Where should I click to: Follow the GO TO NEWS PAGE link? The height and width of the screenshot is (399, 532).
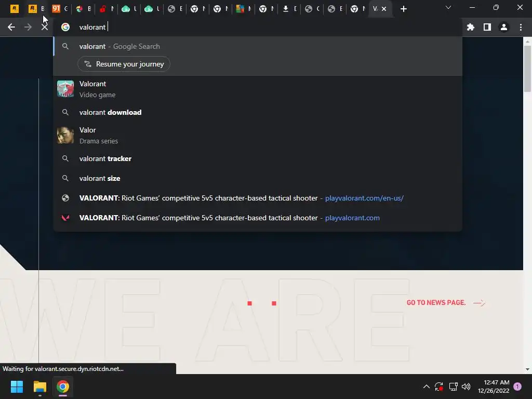445,303
